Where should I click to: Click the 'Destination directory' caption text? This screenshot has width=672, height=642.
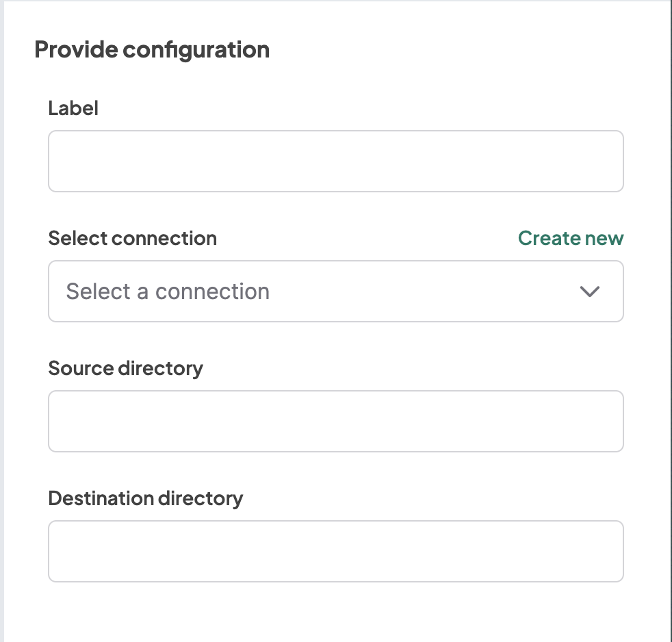(146, 498)
